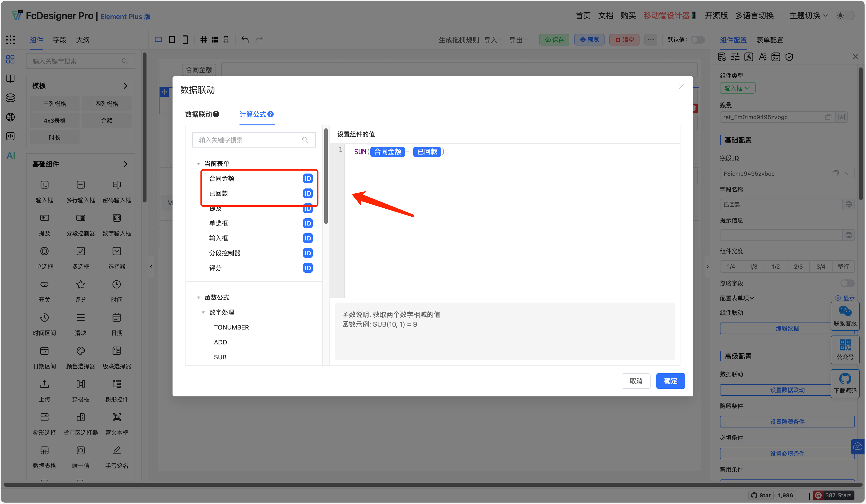Select the 1/2 component width option
This screenshot has height=504, width=866.
(x=776, y=266)
